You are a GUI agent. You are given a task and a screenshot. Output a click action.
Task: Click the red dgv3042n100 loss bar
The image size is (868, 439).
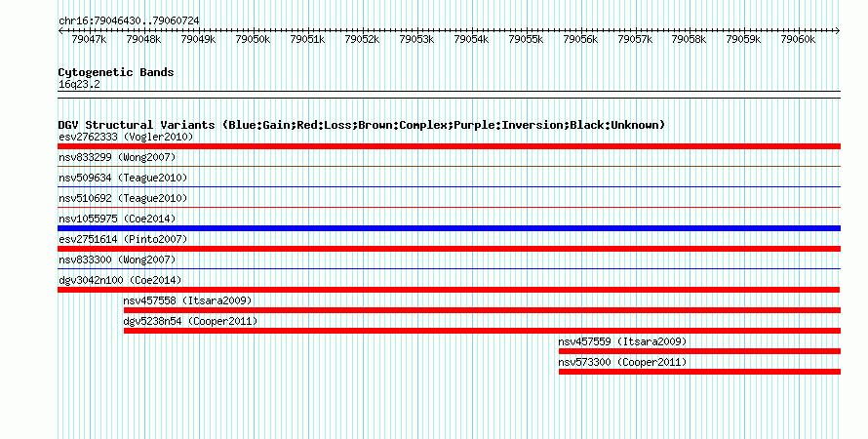coord(449,290)
